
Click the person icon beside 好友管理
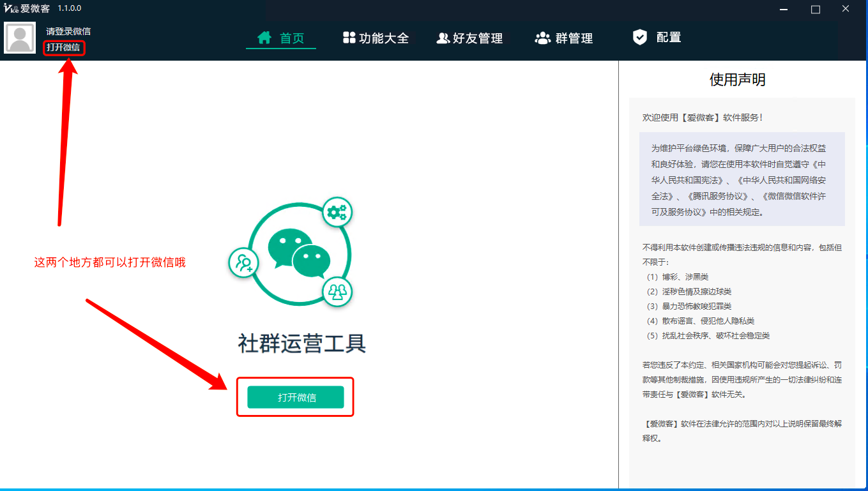[443, 38]
